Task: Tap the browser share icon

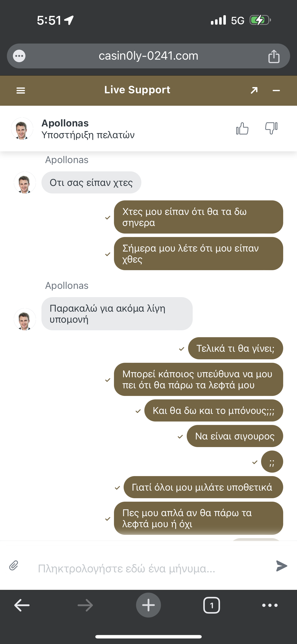Action: pos(274,56)
